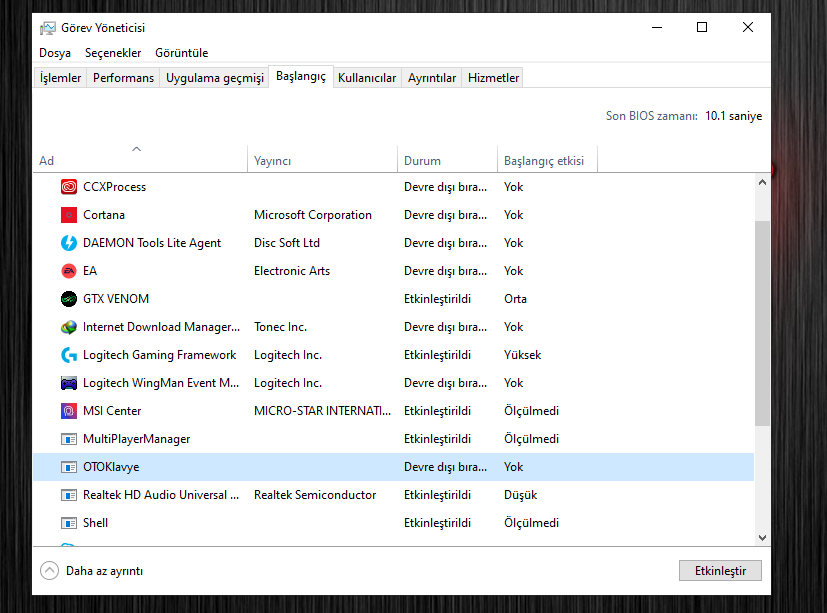Select Realtek HD Audio Universal entry name
Screen dimensions: 827x613
(x=161, y=495)
